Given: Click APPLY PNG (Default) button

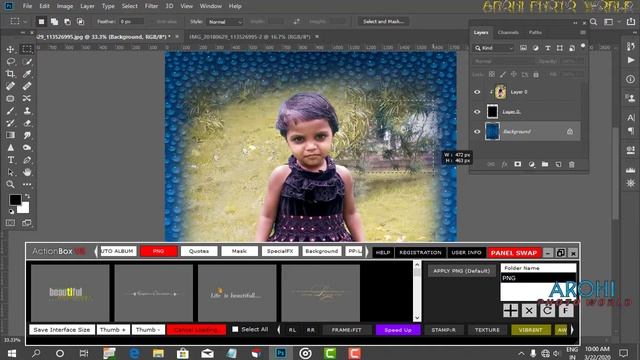Looking at the screenshot, I should (462, 271).
